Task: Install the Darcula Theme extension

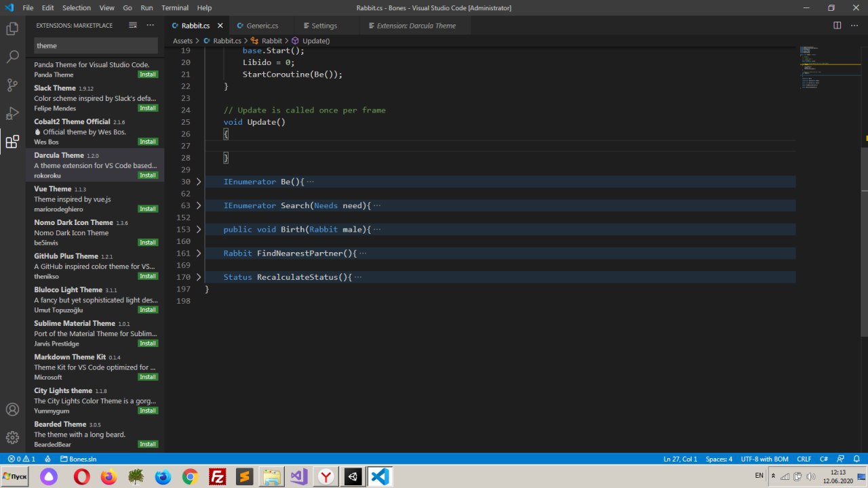Action: coord(148,176)
